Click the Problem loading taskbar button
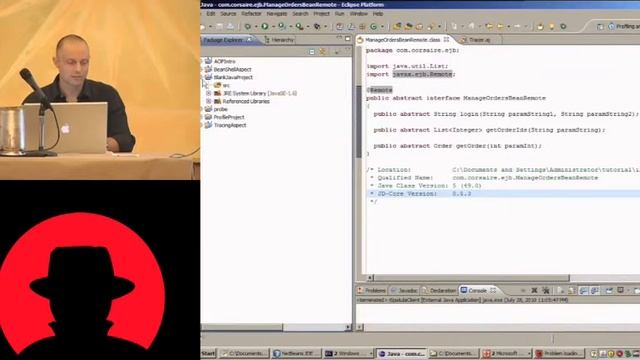This screenshot has height=360, width=640. [559, 353]
